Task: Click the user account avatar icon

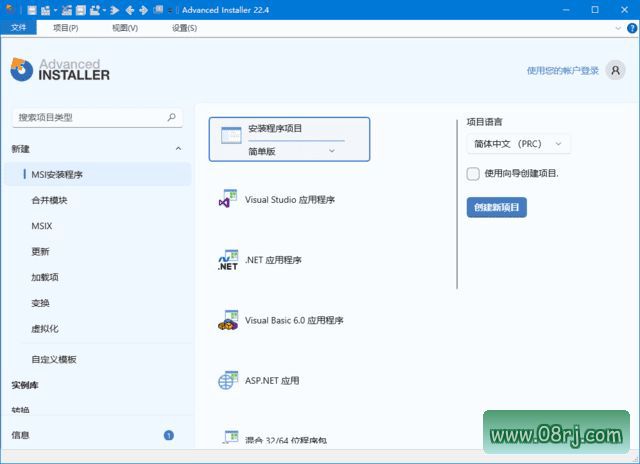Action: [615, 71]
